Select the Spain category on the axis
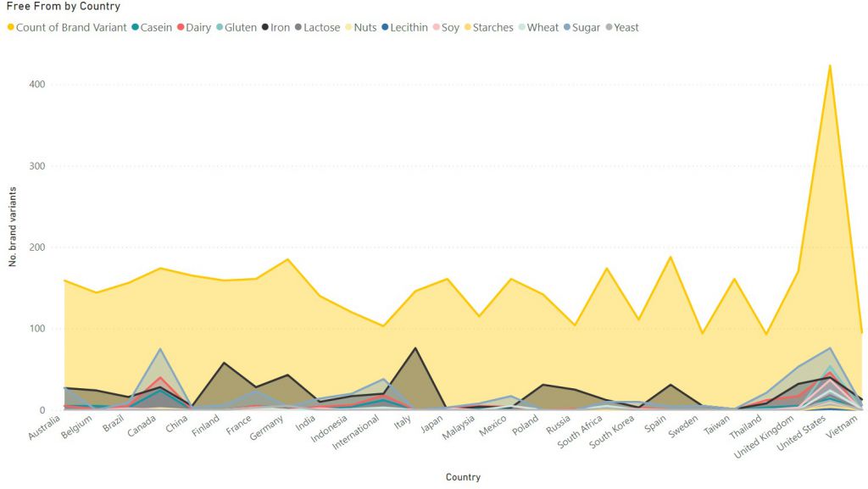 [655, 424]
